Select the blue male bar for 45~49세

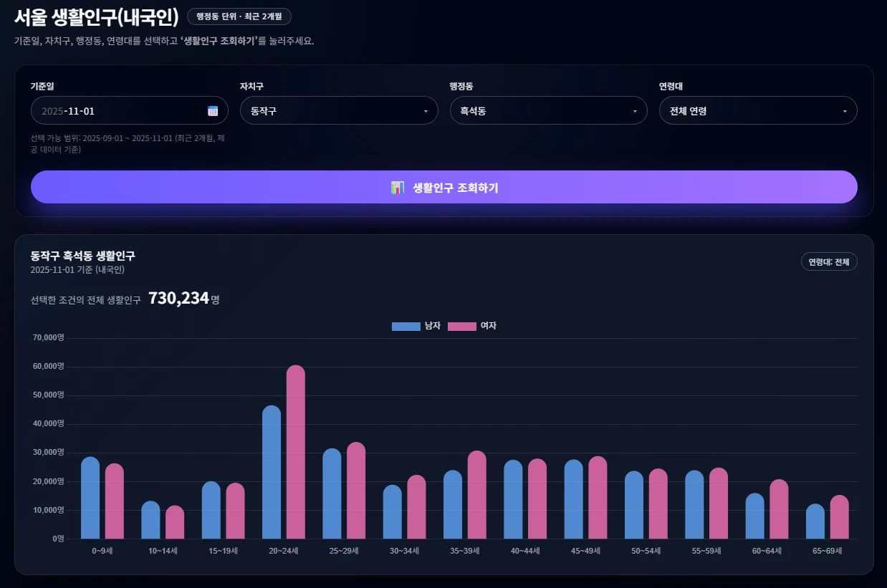tap(573, 500)
